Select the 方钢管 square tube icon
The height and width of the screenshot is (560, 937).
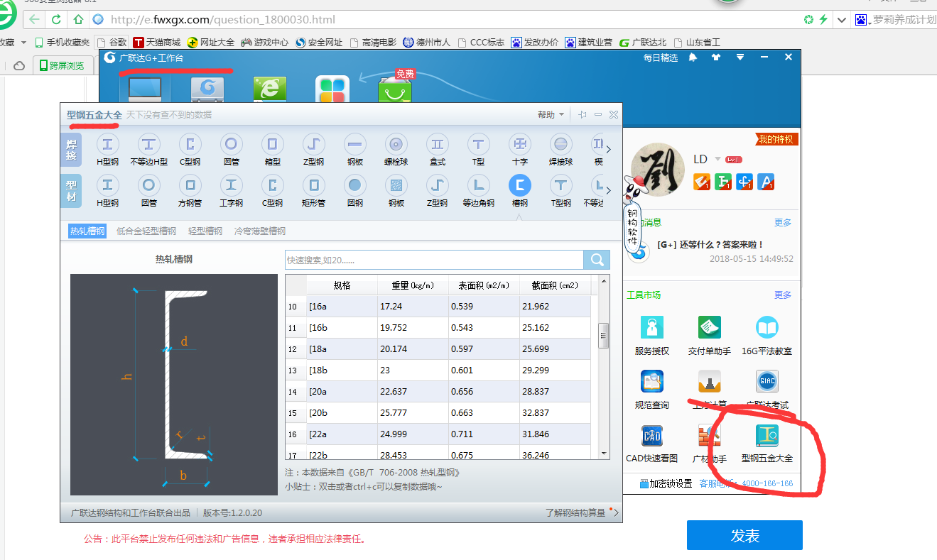[190, 186]
